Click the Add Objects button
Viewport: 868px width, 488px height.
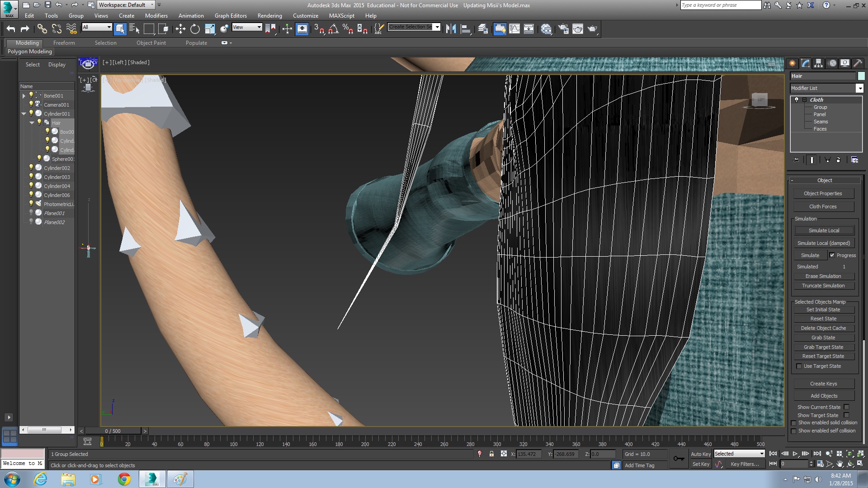(x=824, y=396)
